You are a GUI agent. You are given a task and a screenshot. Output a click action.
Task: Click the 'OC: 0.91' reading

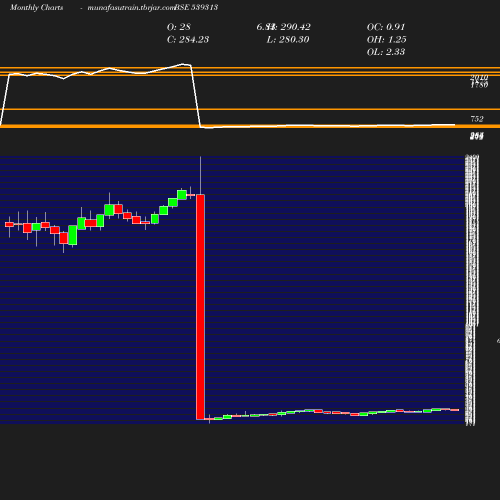click(386, 27)
